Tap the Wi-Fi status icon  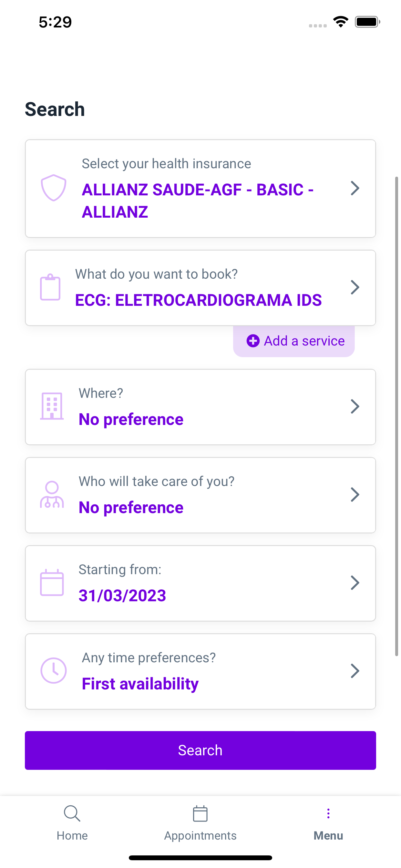pyautogui.click(x=341, y=22)
